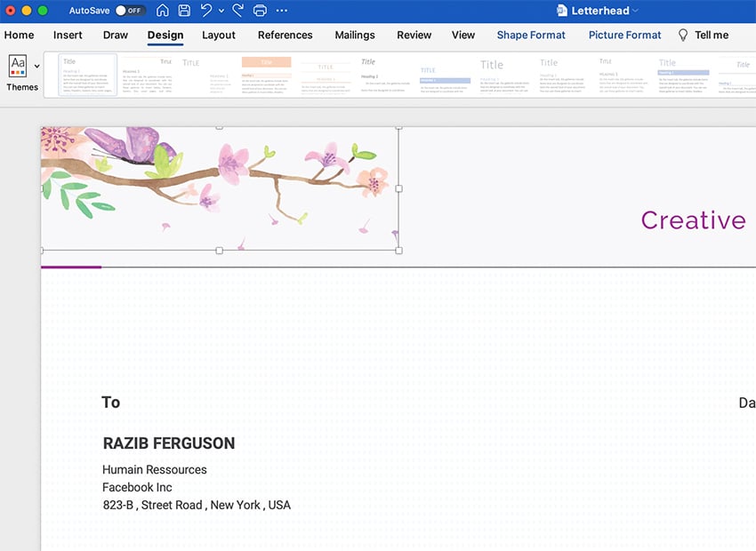756x551 pixels.
Task: Switch to the Review tab
Action: [x=414, y=35]
